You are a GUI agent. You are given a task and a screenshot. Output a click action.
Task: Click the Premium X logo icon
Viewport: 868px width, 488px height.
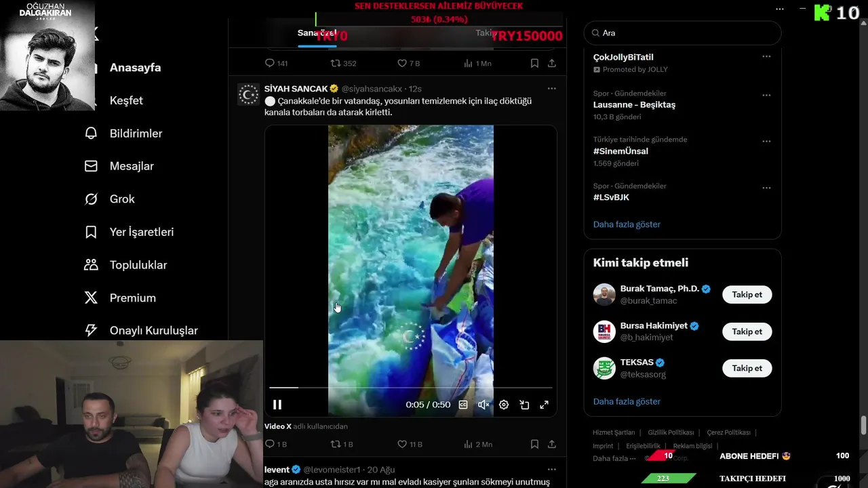pos(91,298)
